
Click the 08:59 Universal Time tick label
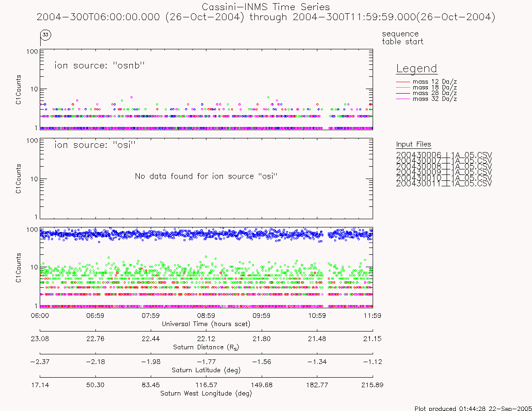[206, 316]
